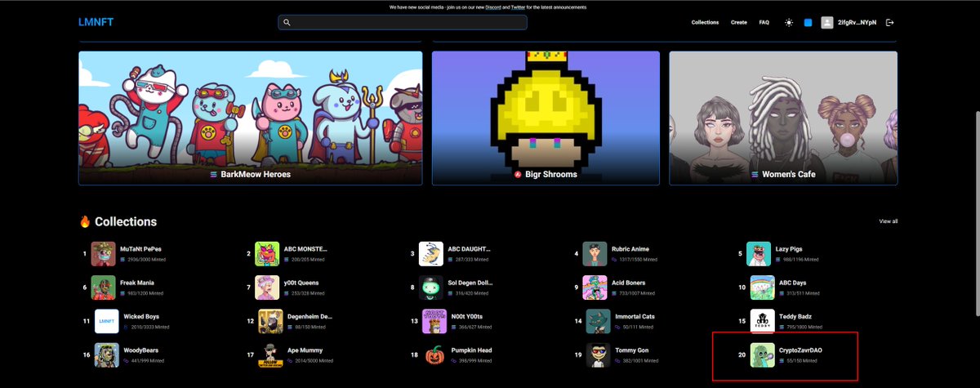This screenshot has width=980, height=388.
Task: Click the Pumpkin Head name
Action: [x=471, y=350]
